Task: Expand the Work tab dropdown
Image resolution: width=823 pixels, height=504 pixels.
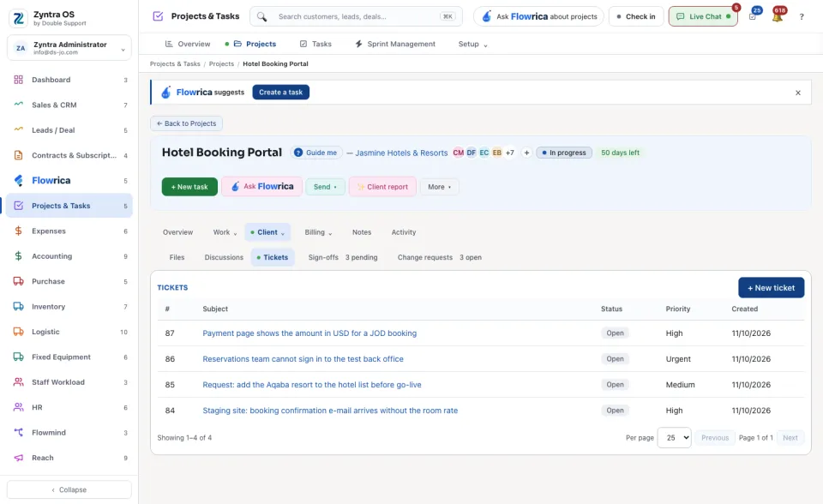Action: click(x=225, y=232)
